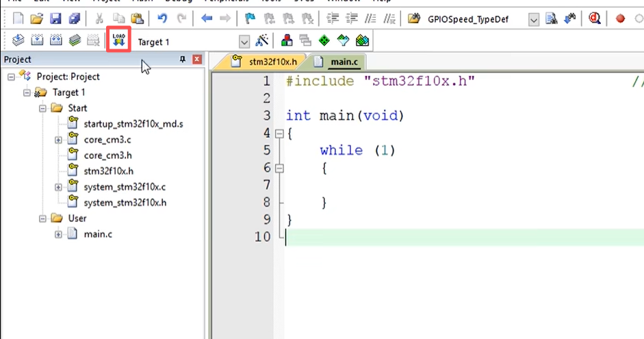Build the target files
The height and width of the screenshot is (339, 644).
[x=37, y=40]
